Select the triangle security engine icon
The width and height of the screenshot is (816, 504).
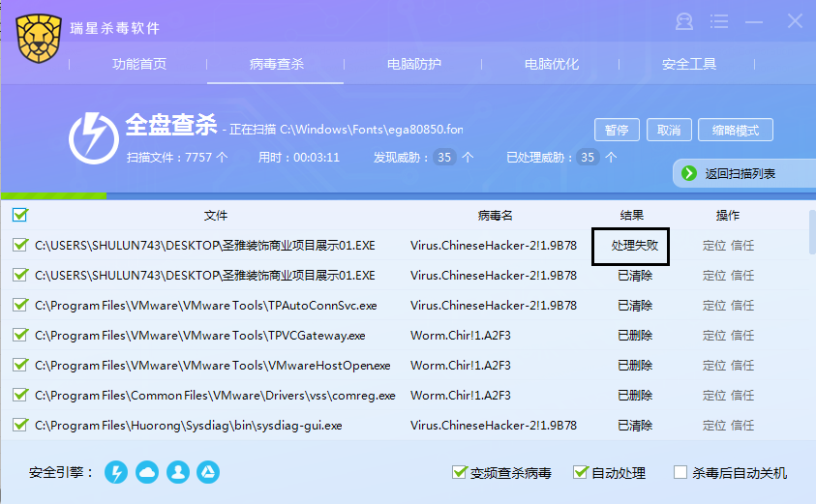point(208,472)
